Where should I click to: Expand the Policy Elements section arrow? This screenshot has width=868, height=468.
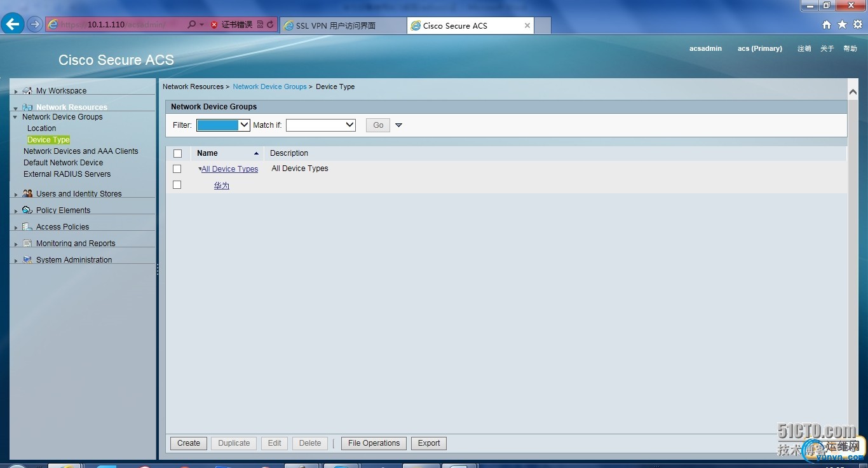[16, 210]
